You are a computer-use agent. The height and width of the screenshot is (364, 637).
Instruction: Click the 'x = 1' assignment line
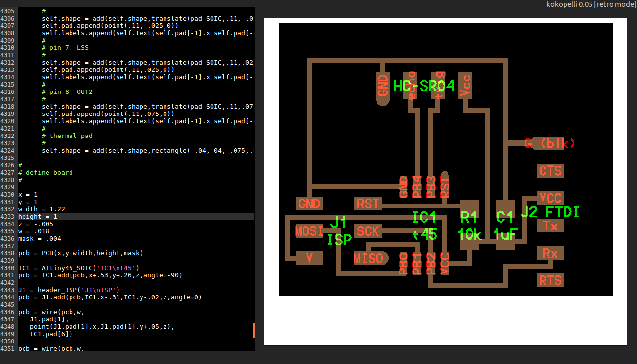(28, 194)
